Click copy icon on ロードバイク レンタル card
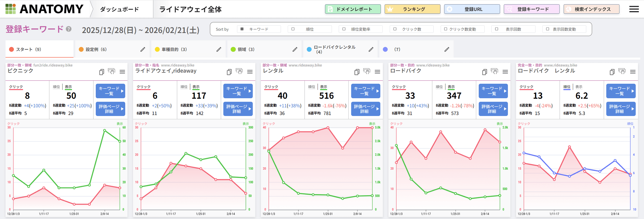Image resolution: width=644 pixels, height=219 pixels. pyautogui.click(x=612, y=72)
